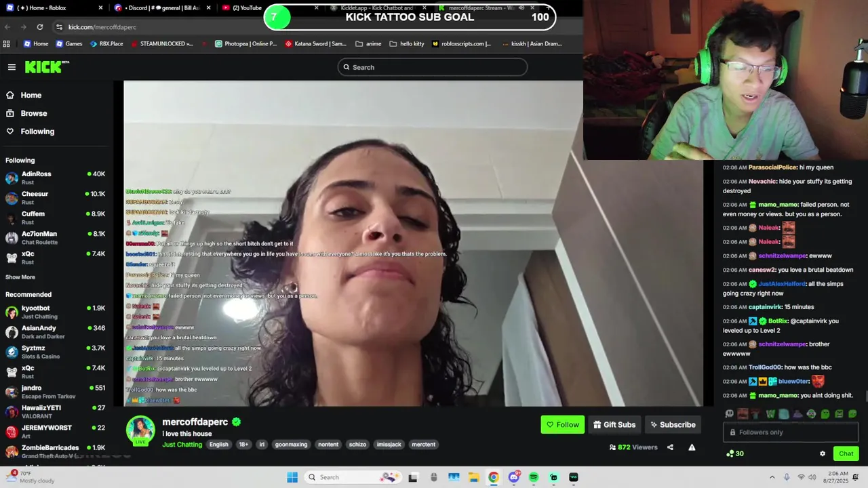
Task: Open HawaiizYETI in Recommended list
Action: coord(55,411)
